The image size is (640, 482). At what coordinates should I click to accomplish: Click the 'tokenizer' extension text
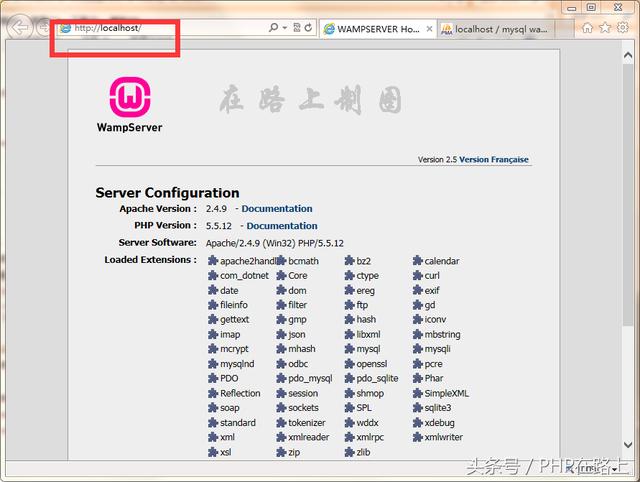point(307,422)
